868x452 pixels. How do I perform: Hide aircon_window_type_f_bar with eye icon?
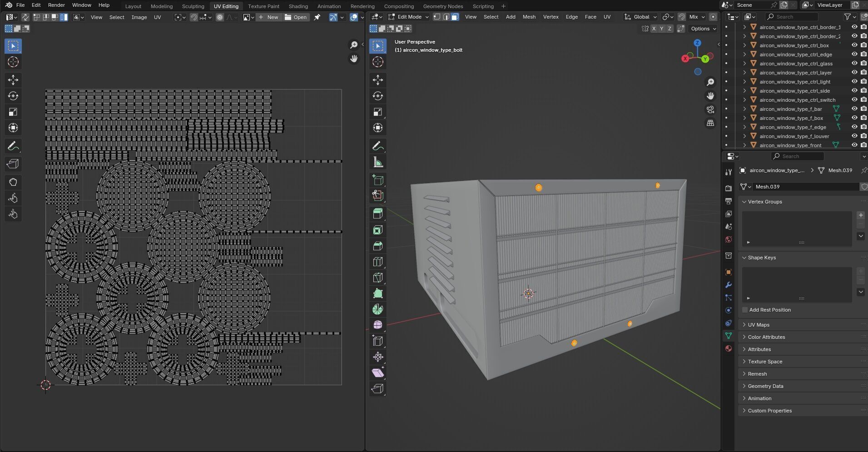coord(854,109)
